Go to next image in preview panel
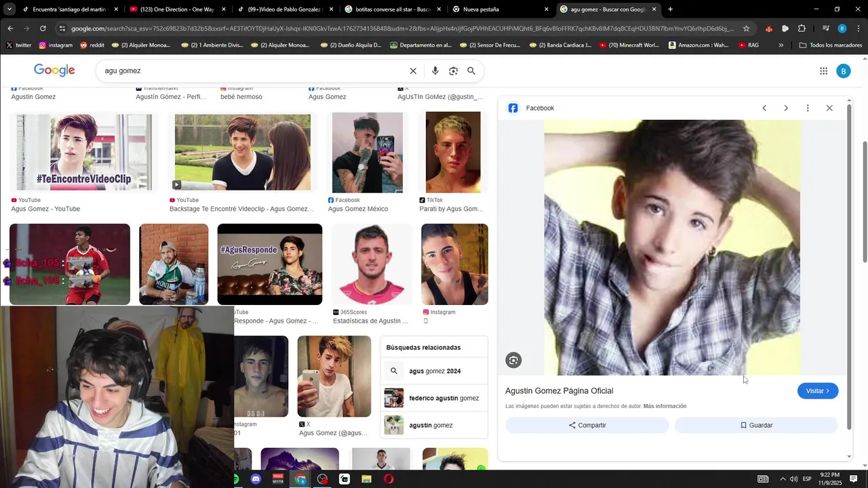 pyautogui.click(x=786, y=108)
